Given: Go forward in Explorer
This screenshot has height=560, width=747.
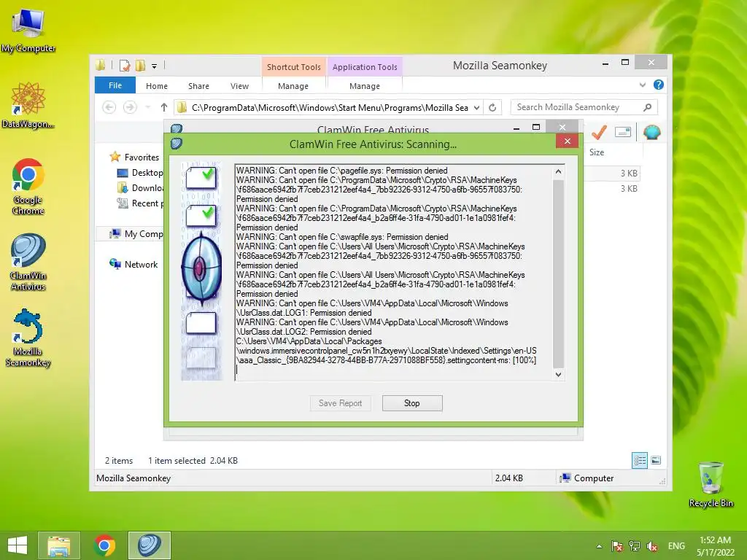Looking at the screenshot, I should pos(130,108).
